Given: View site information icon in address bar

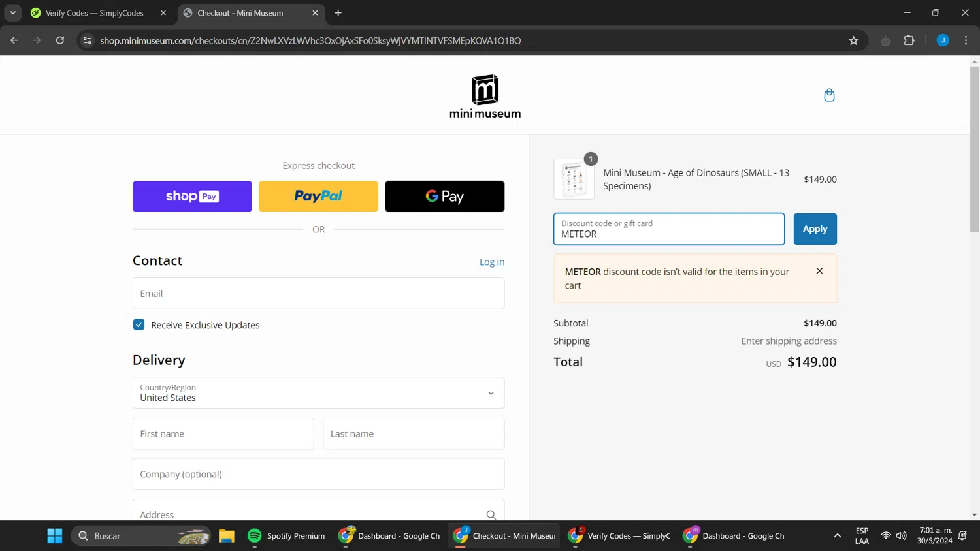Looking at the screenshot, I should (88, 40).
